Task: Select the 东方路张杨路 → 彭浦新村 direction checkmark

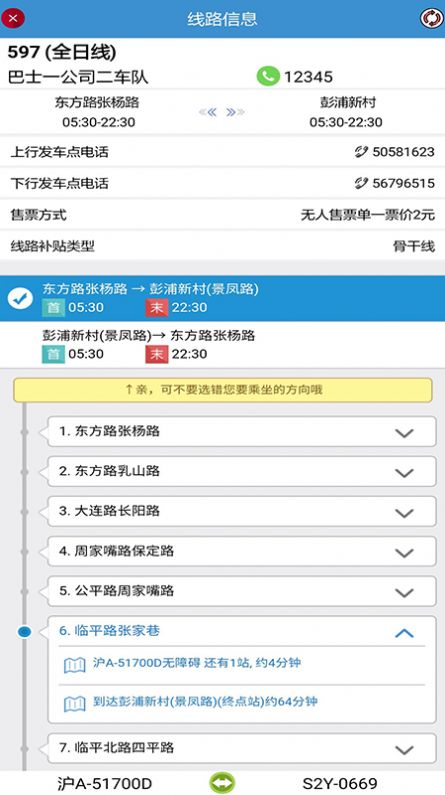Action: [20, 299]
